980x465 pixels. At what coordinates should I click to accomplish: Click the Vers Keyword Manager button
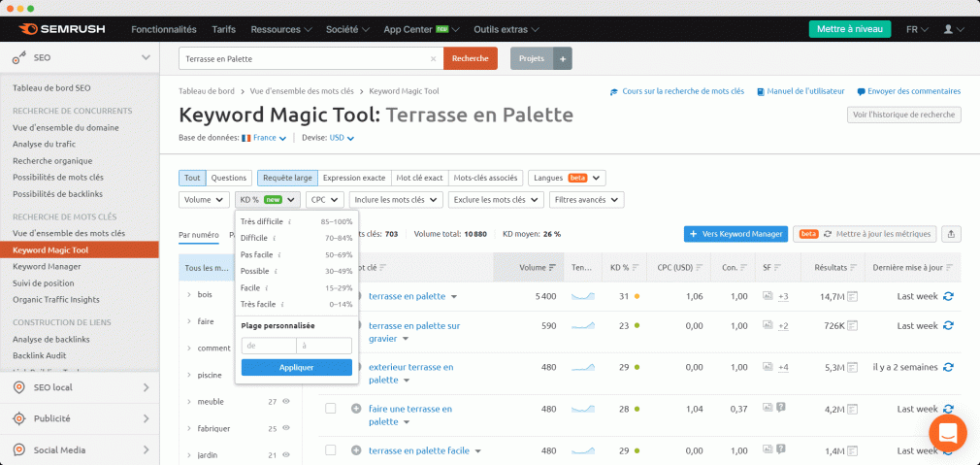tap(735, 234)
